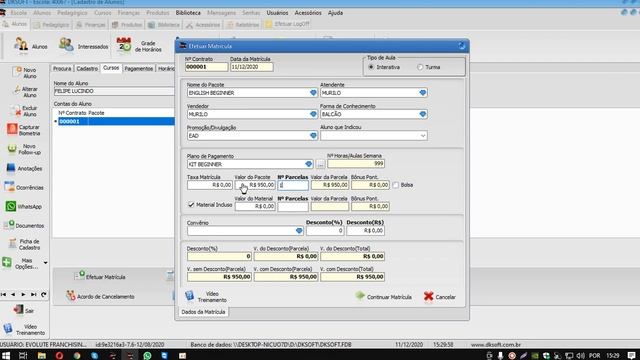640x360 pixels.
Task: Open the Acessórios menu
Action: [308, 13]
